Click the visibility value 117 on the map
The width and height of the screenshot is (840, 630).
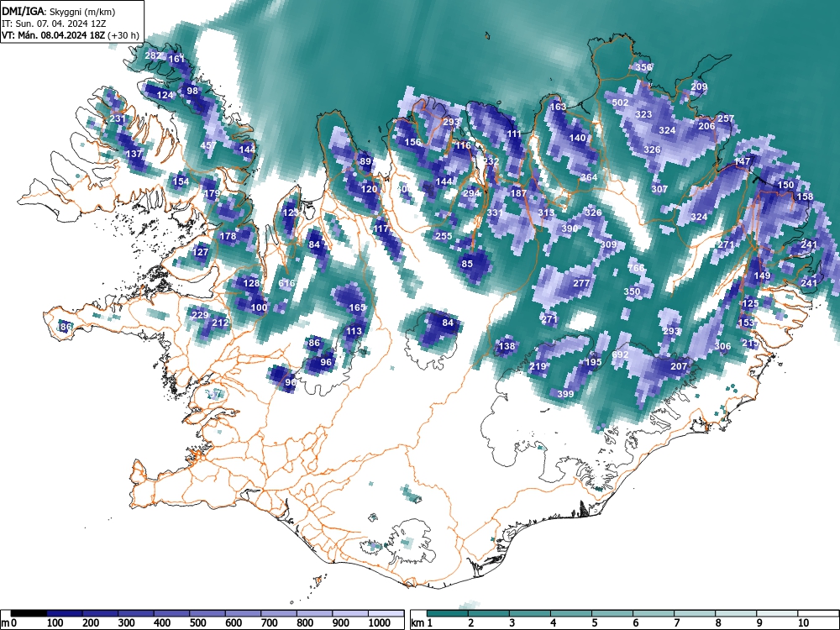pyautogui.click(x=381, y=228)
